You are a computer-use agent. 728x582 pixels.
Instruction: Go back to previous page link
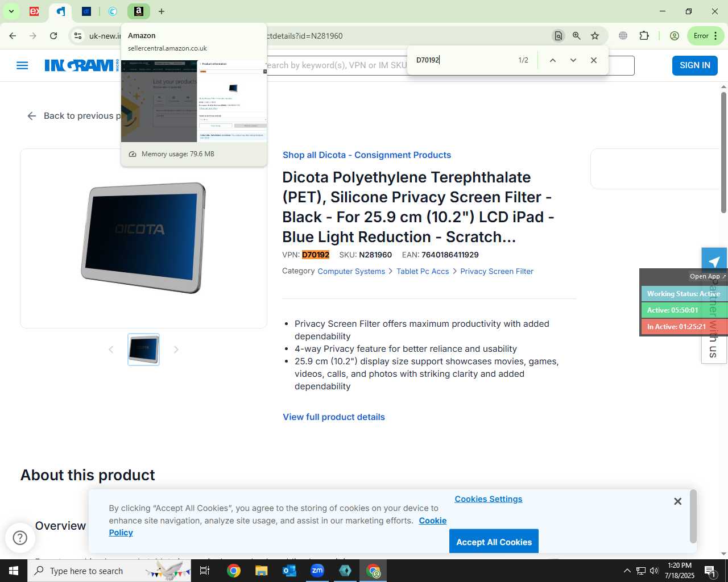[74, 116]
